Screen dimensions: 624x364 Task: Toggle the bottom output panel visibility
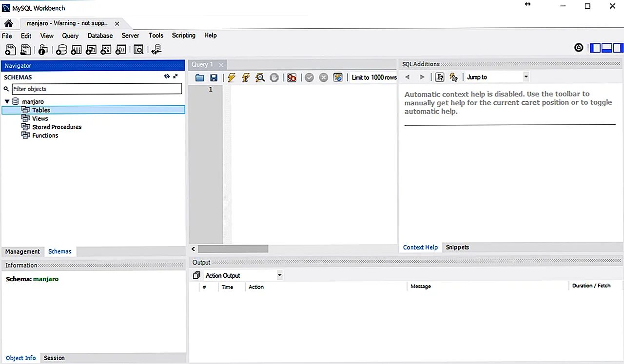606,48
